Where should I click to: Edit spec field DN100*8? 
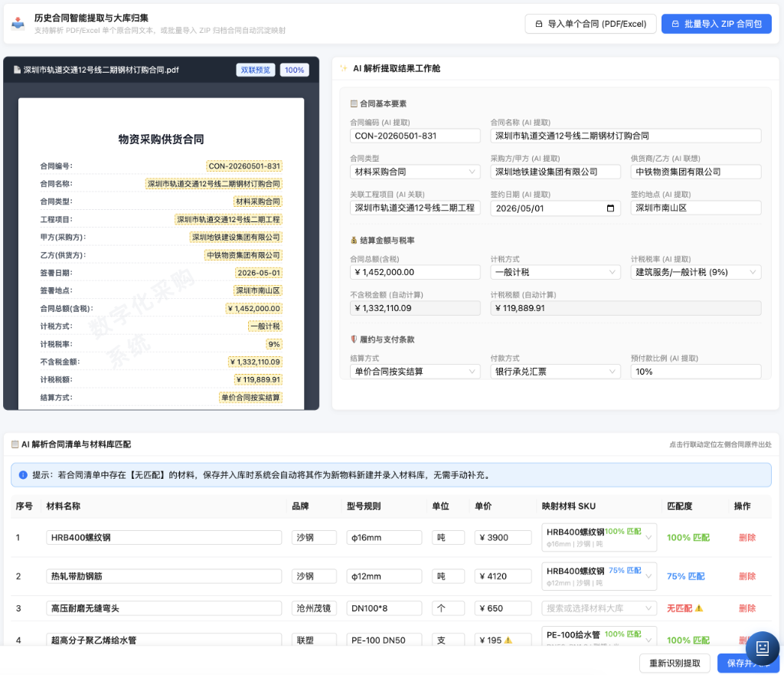tap(384, 608)
